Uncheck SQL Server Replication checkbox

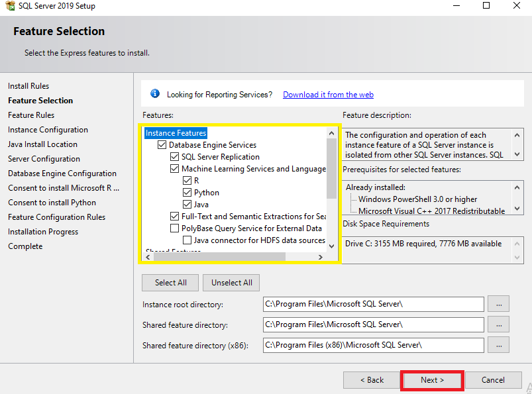(x=174, y=157)
